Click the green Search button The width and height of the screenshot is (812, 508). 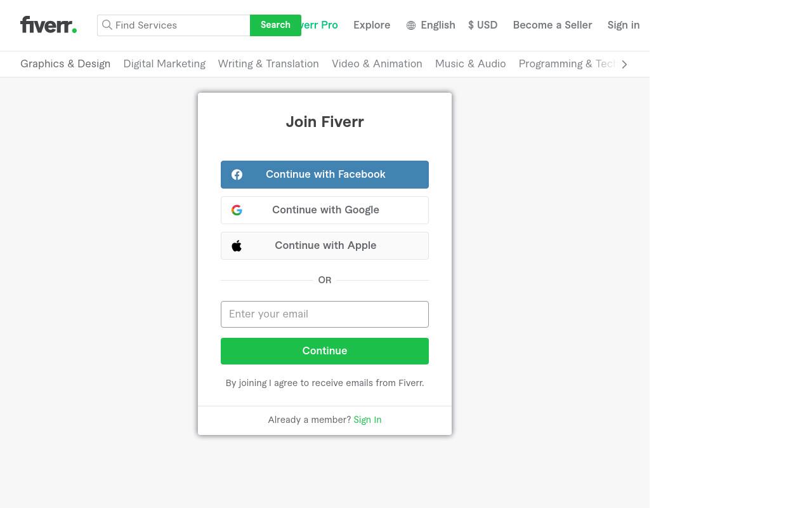275,25
